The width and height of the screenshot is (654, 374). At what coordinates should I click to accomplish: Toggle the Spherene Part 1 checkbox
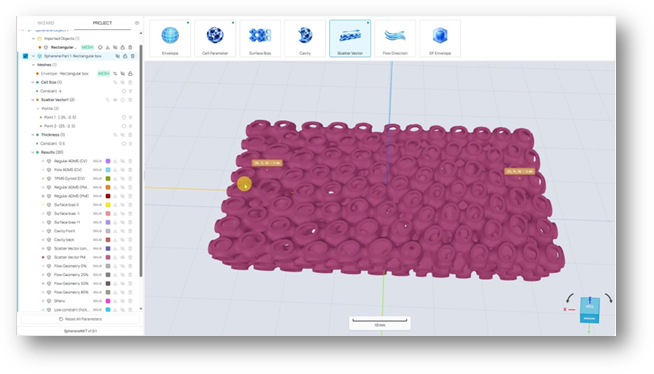click(25, 56)
